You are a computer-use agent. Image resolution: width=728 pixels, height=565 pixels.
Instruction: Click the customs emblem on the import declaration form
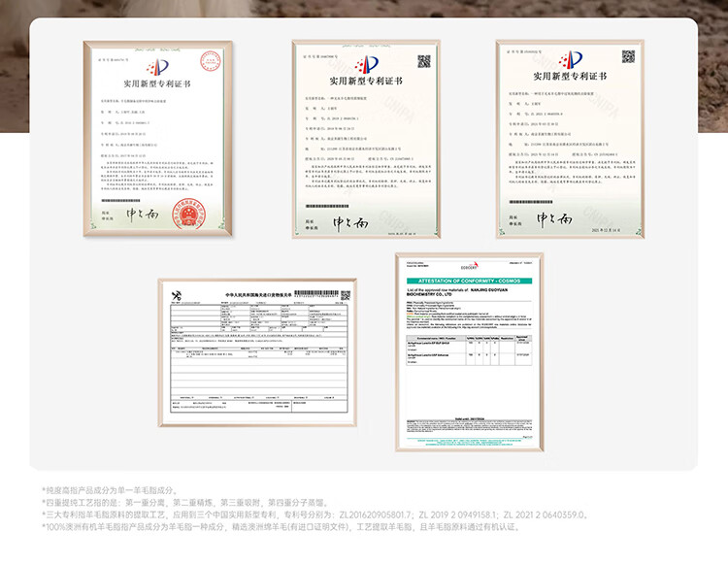click(x=178, y=295)
